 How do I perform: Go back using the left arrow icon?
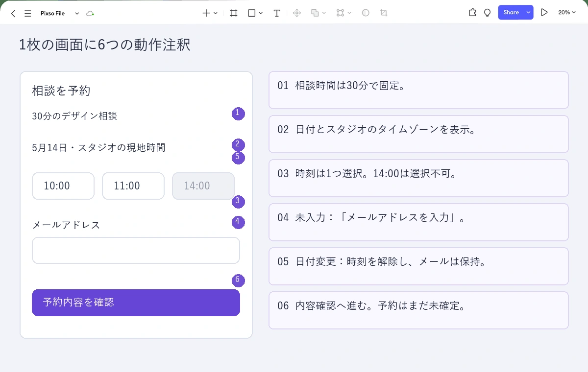click(13, 14)
